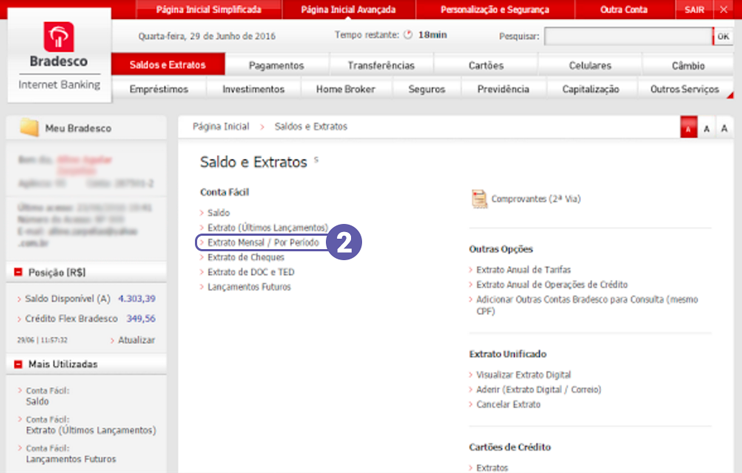Click SAIR to log out

[694, 9]
